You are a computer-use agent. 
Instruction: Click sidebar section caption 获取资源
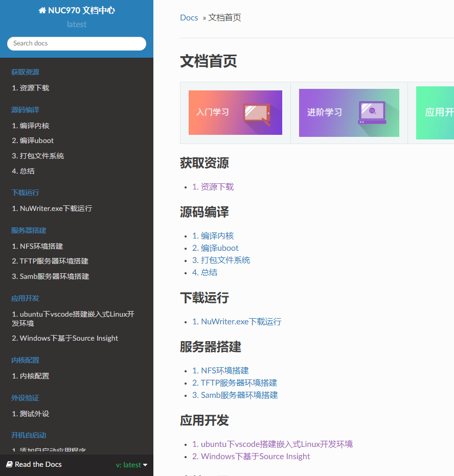point(25,72)
